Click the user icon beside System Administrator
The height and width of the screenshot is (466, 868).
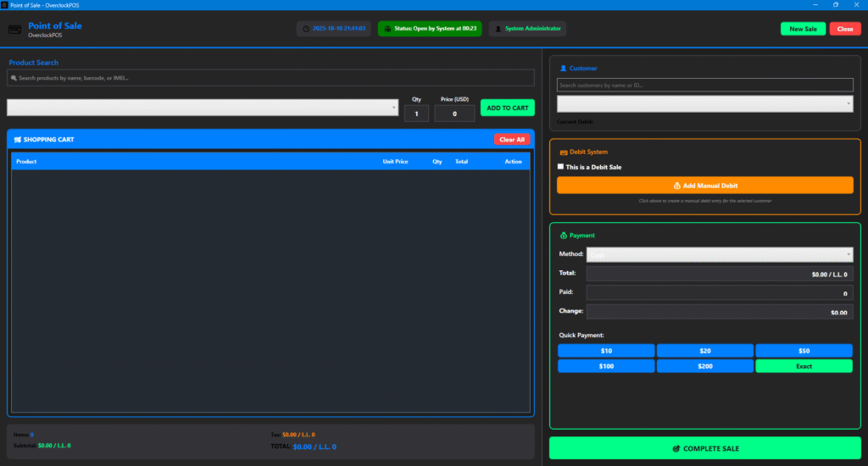point(498,29)
